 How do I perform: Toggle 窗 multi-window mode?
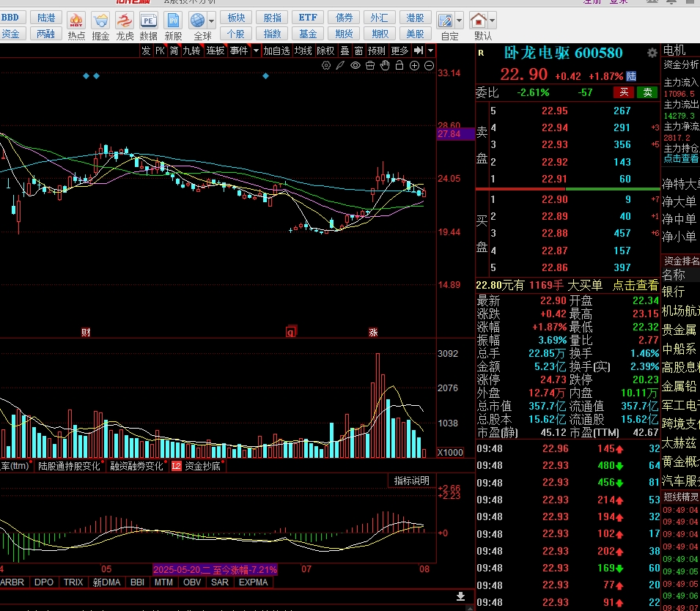358,51
